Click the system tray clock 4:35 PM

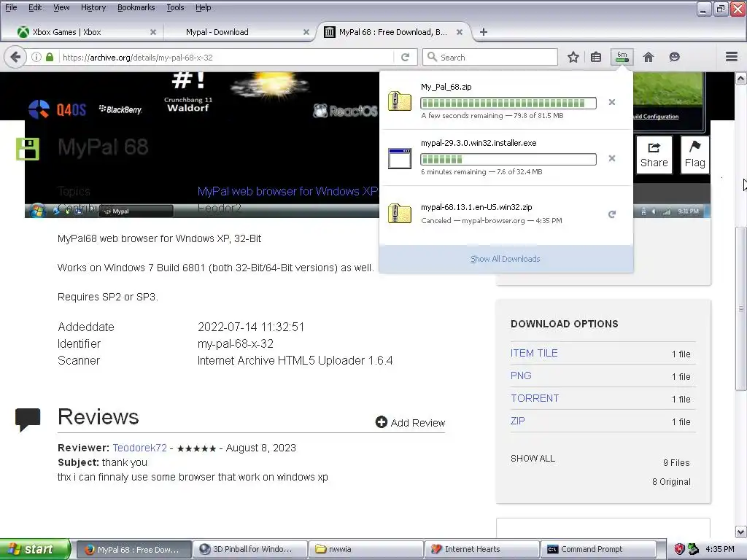pyautogui.click(x=720, y=549)
